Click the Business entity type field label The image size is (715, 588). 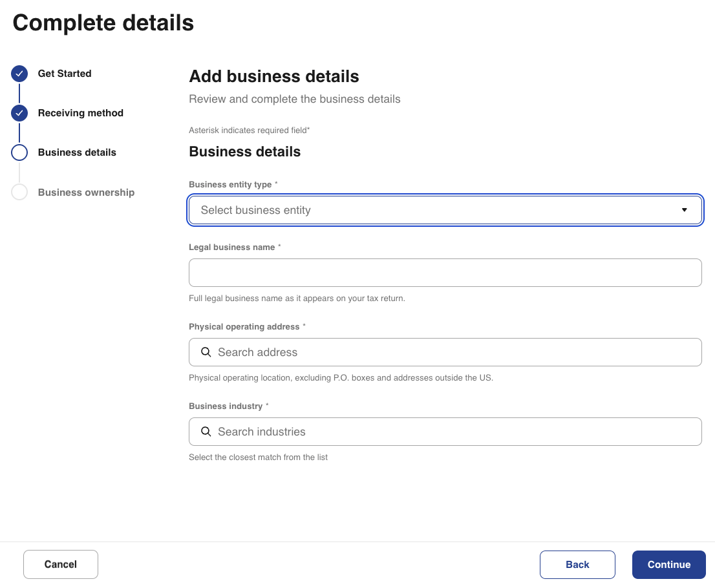tap(230, 185)
